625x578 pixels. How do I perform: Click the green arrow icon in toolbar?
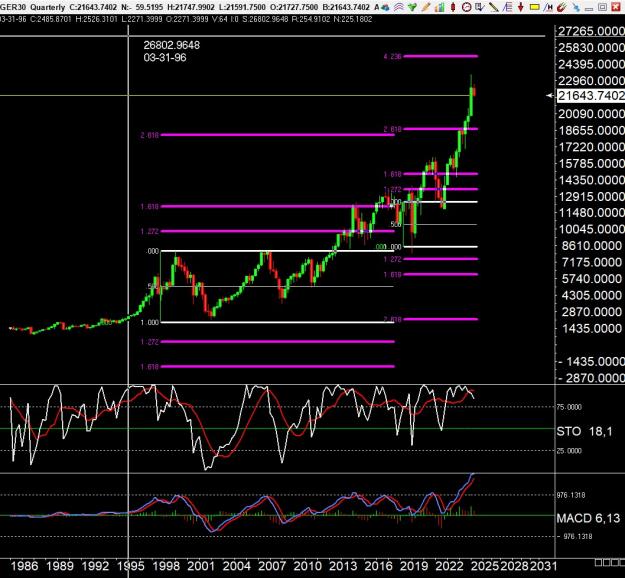412,7
